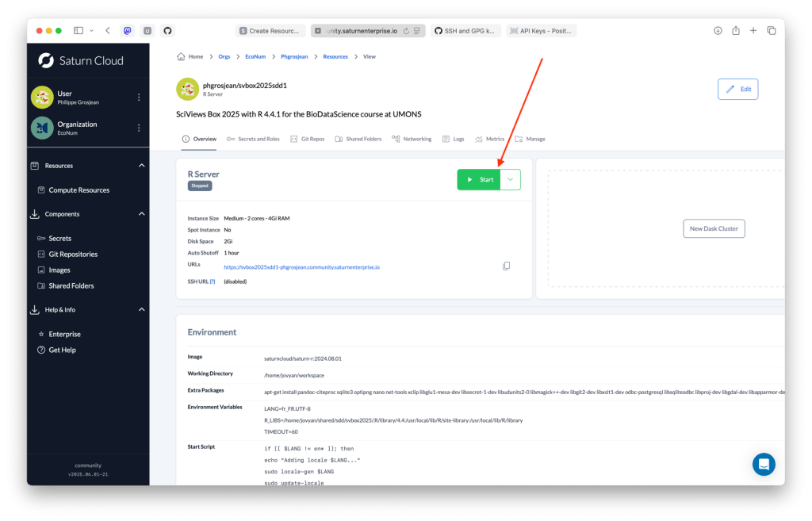Viewport: 812px width, 521px height.
Task: Open Shared Folders in the sidebar
Action: (66, 286)
